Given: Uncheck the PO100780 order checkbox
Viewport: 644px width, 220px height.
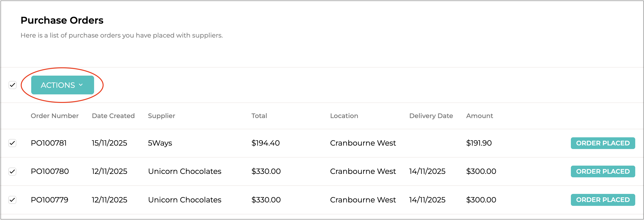Looking at the screenshot, I should coord(12,171).
